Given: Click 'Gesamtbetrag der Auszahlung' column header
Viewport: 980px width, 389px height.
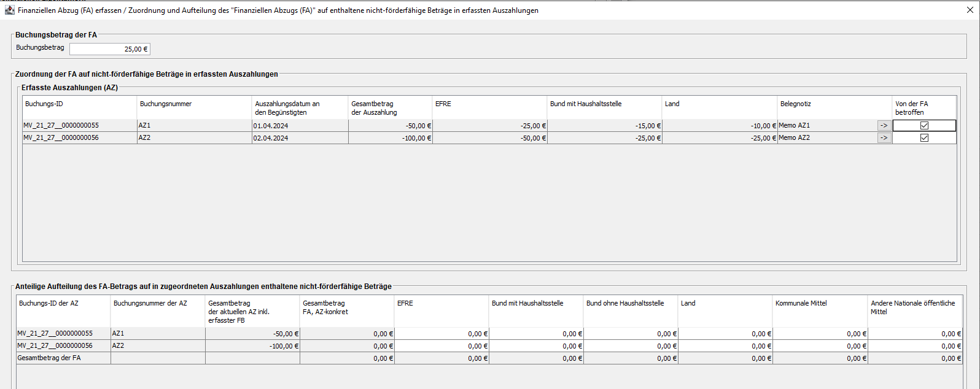Looking at the screenshot, I should tap(390, 107).
